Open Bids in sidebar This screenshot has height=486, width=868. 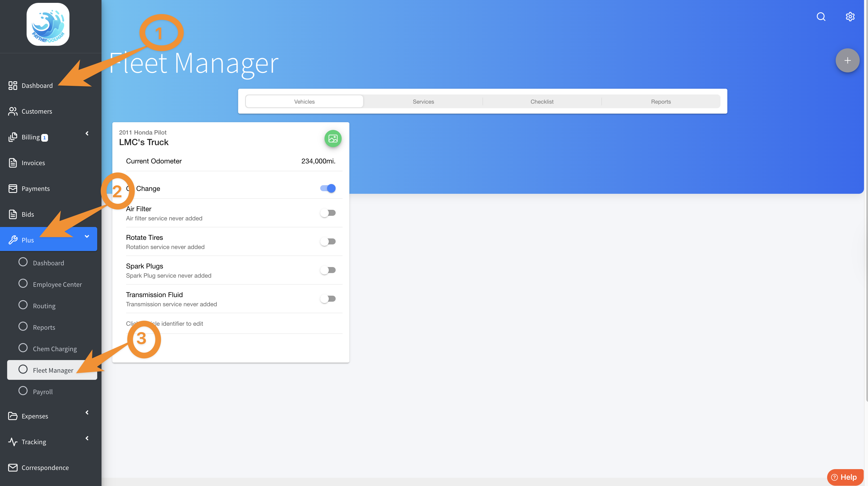click(x=28, y=214)
